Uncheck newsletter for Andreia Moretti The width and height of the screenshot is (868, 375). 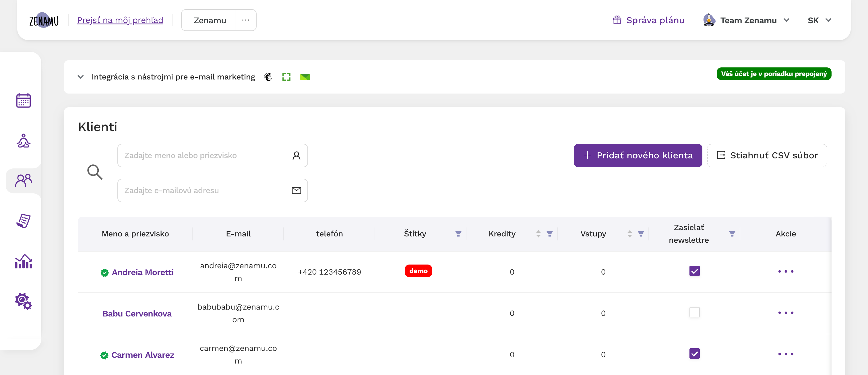pyautogui.click(x=694, y=271)
